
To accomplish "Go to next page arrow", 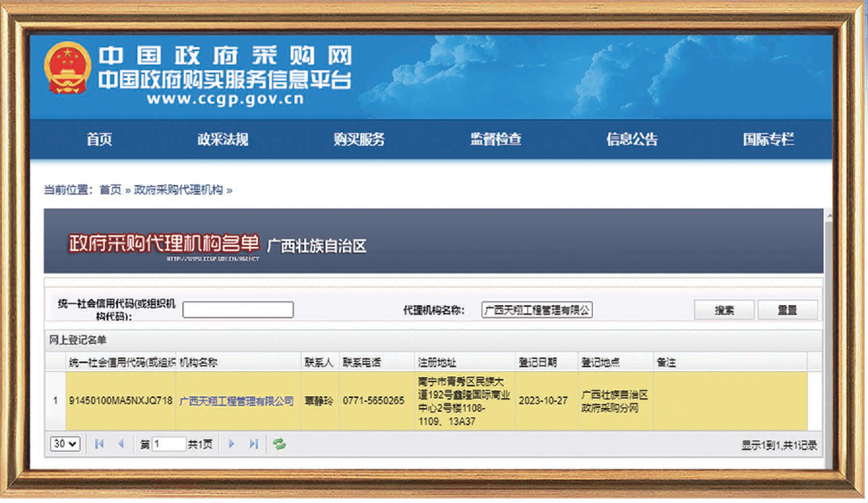I will tap(232, 444).
